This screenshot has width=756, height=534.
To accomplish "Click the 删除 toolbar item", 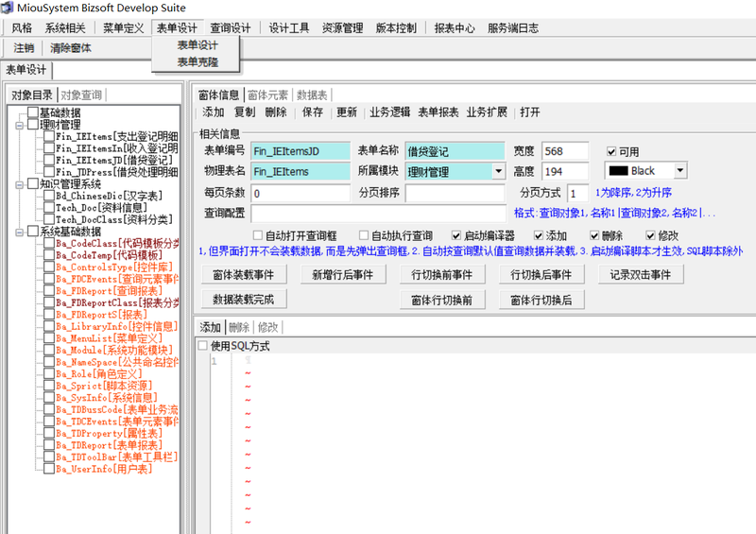I will [x=276, y=112].
